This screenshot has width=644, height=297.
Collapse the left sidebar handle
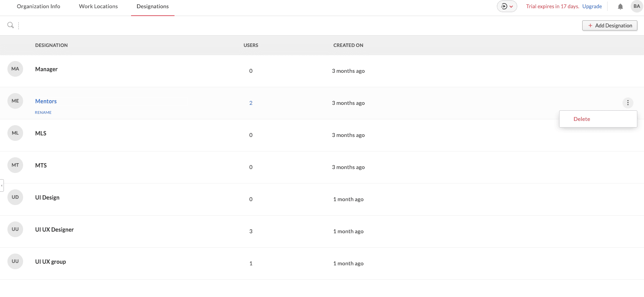tap(2, 185)
